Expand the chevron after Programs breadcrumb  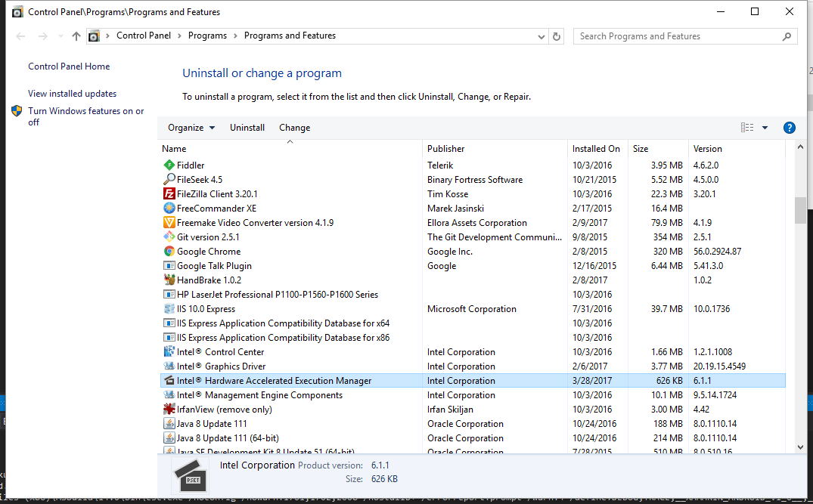(x=235, y=36)
